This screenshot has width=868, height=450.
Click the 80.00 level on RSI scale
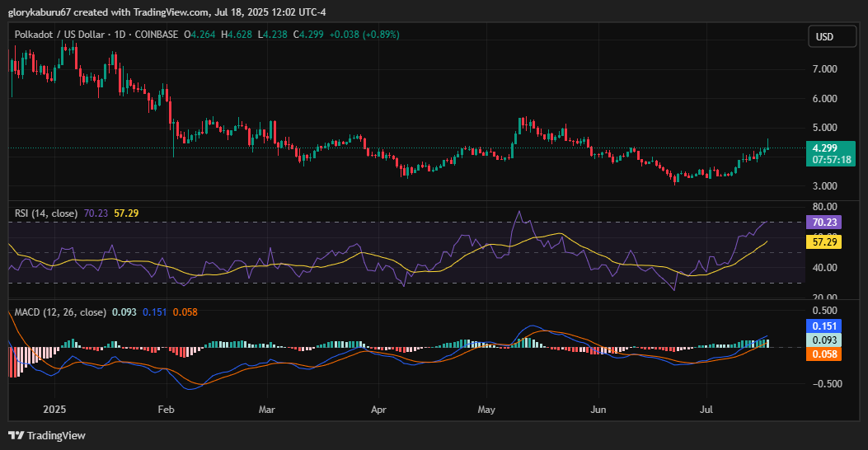[824, 207]
